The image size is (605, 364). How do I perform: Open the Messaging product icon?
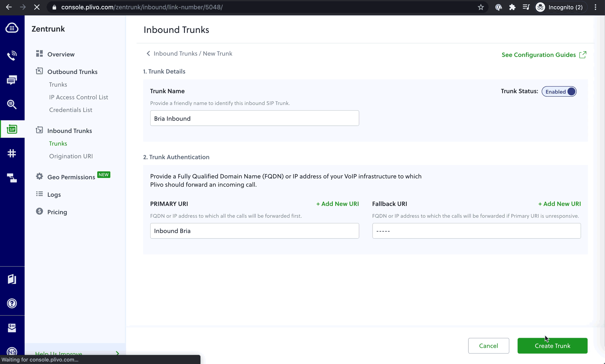point(12,80)
